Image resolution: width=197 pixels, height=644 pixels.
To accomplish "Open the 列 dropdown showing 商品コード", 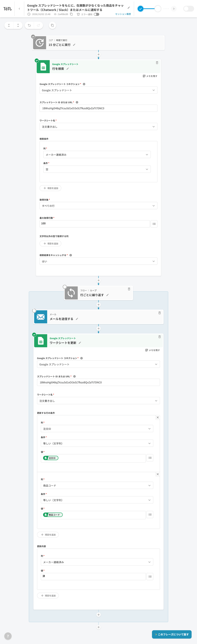I will [97, 486].
